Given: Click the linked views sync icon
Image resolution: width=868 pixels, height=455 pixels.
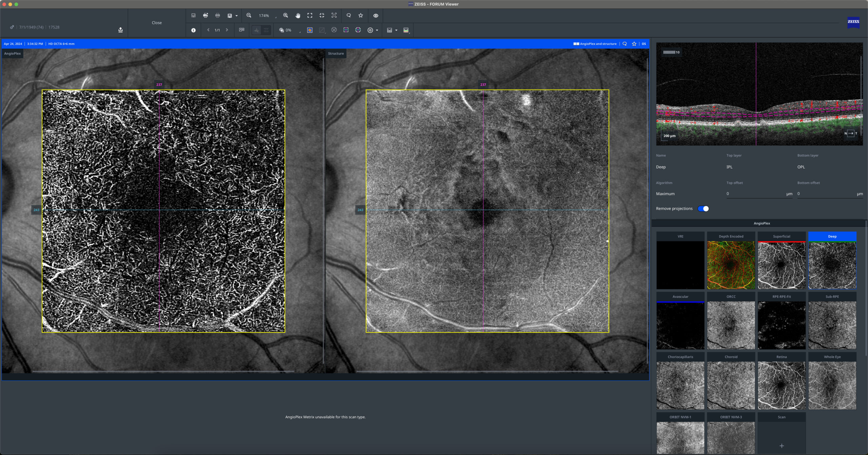Looking at the screenshot, I should click(x=242, y=30).
